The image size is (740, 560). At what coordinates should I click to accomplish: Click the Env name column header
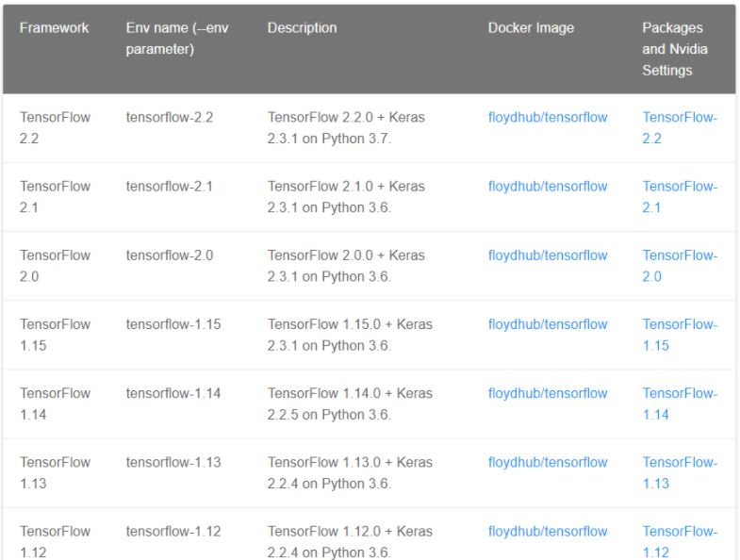pyautogui.click(x=177, y=39)
